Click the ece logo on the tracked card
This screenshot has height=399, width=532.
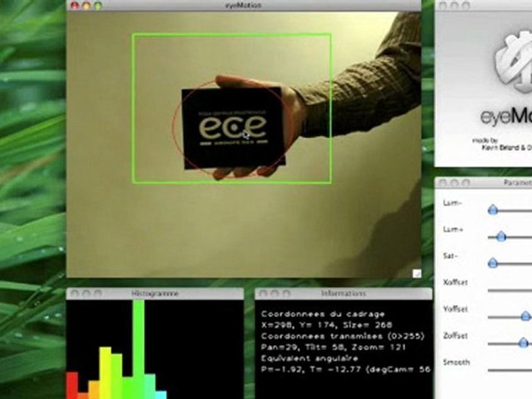coord(233,127)
